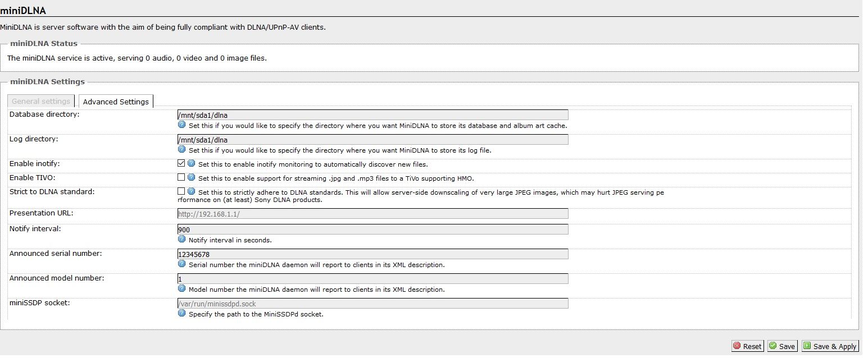This screenshot has height=358, width=868.
Task: Focus the Notify interval input field
Action: (372, 230)
